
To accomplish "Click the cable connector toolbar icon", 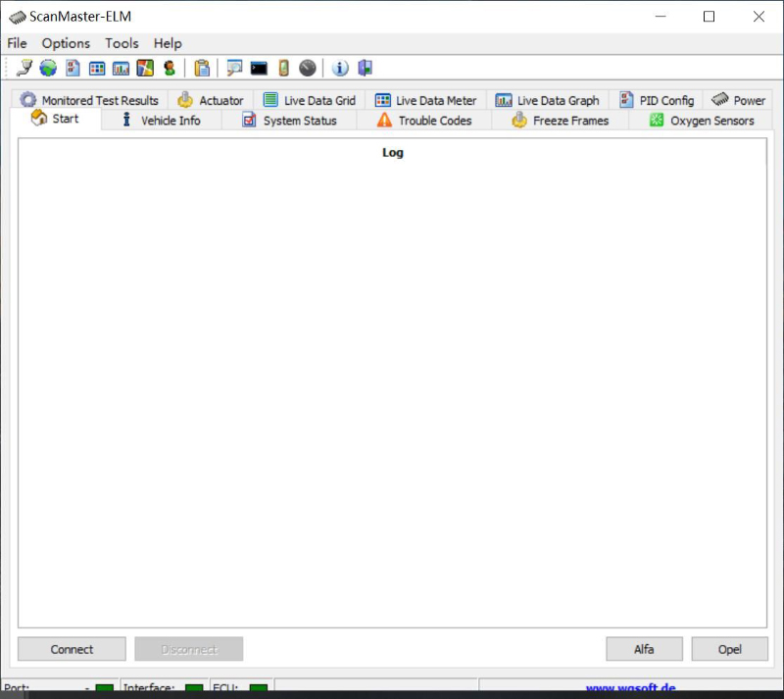I will 24,68.
